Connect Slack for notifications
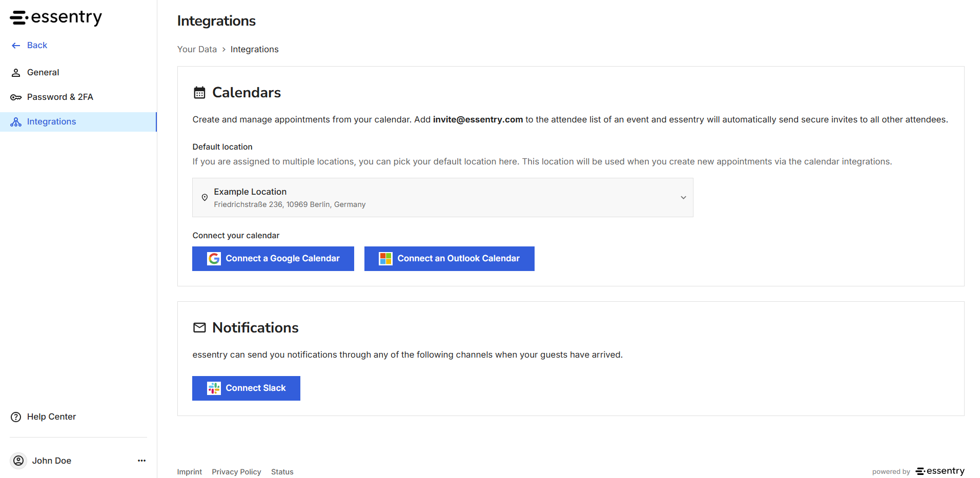The image size is (980, 478). coord(246,388)
